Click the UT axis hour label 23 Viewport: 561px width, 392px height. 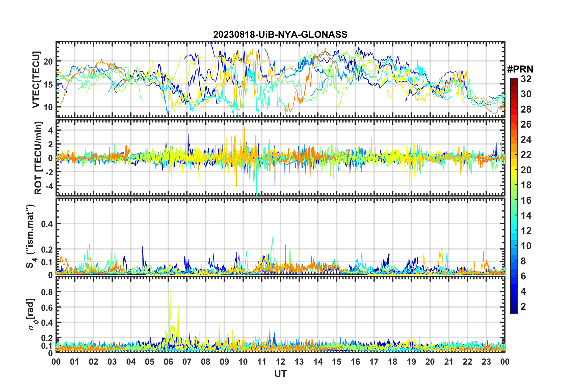tap(486, 362)
